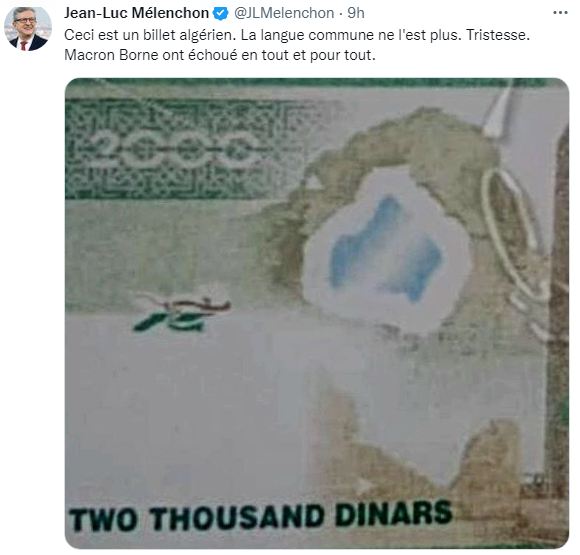Click the sentence "Ceci est un billet algérien"
Viewport: 580px width, 555px height.
pos(150,35)
